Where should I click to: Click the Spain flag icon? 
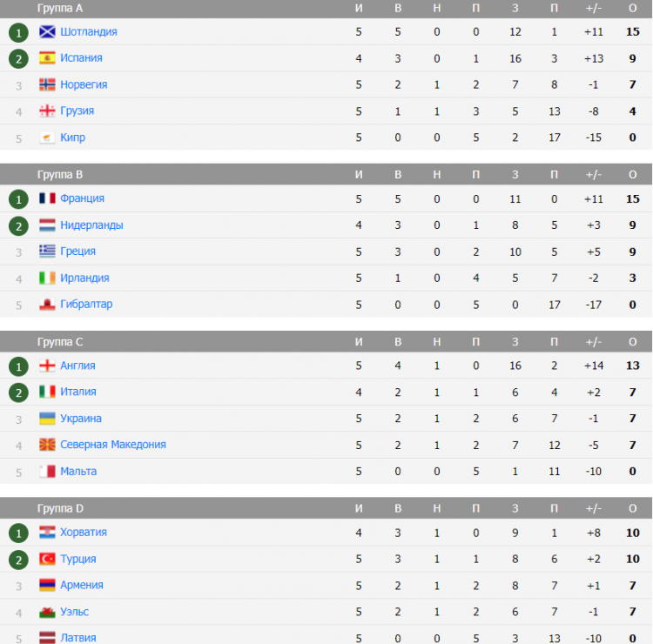point(47,57)
